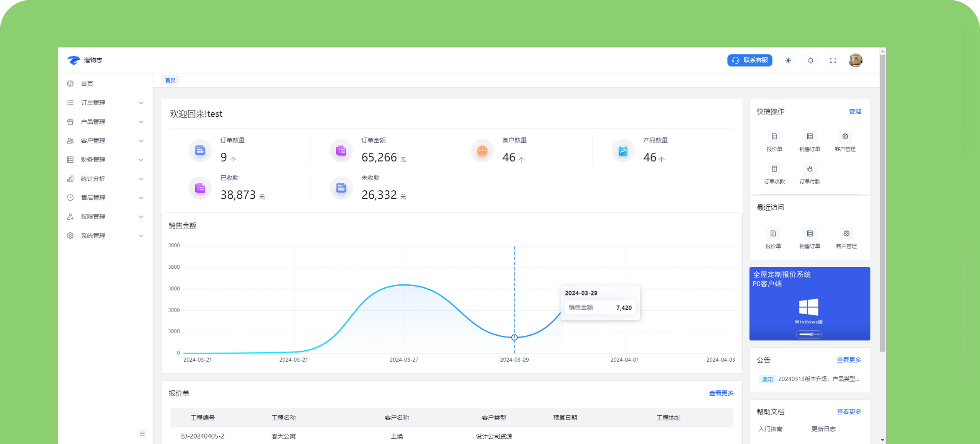Click the 订单数量 card icon
Viewport: 980px width, 444px height.
point(200,150)
